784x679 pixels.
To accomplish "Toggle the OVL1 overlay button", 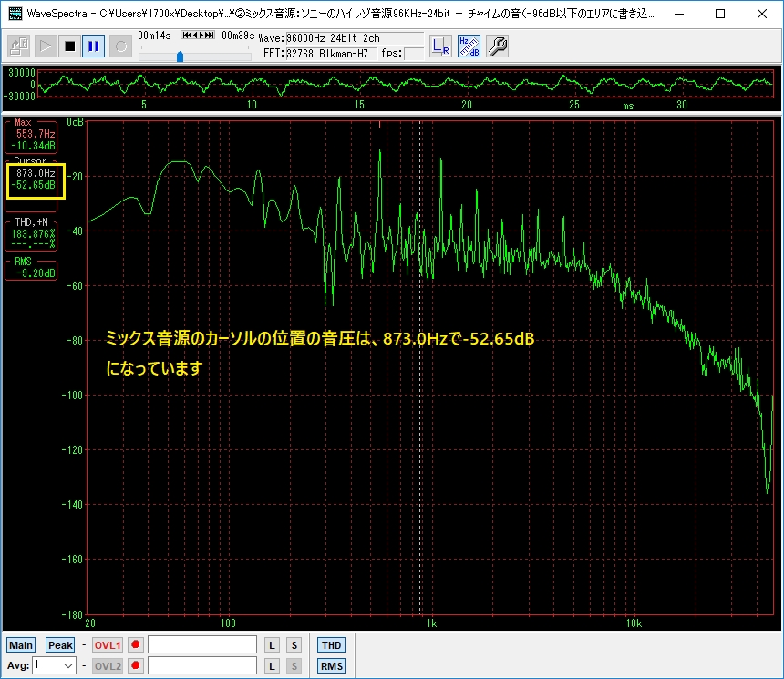I will (x=108, y=645).
